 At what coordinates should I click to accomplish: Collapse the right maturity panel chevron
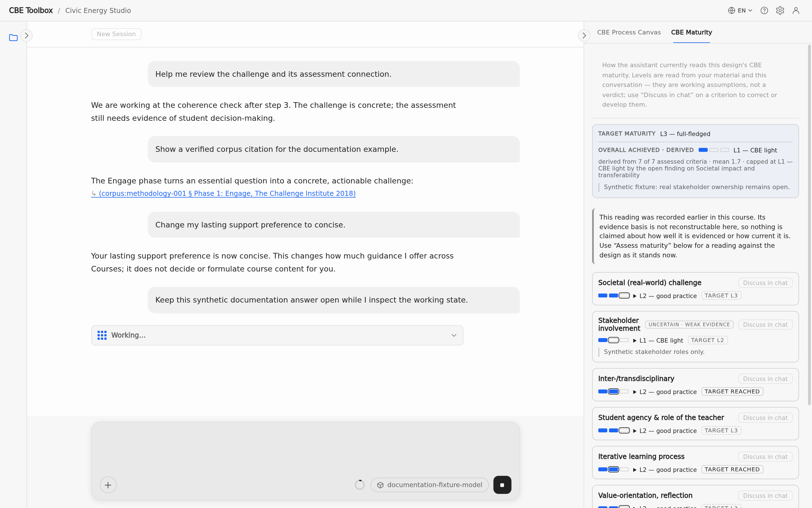point(584,36)
